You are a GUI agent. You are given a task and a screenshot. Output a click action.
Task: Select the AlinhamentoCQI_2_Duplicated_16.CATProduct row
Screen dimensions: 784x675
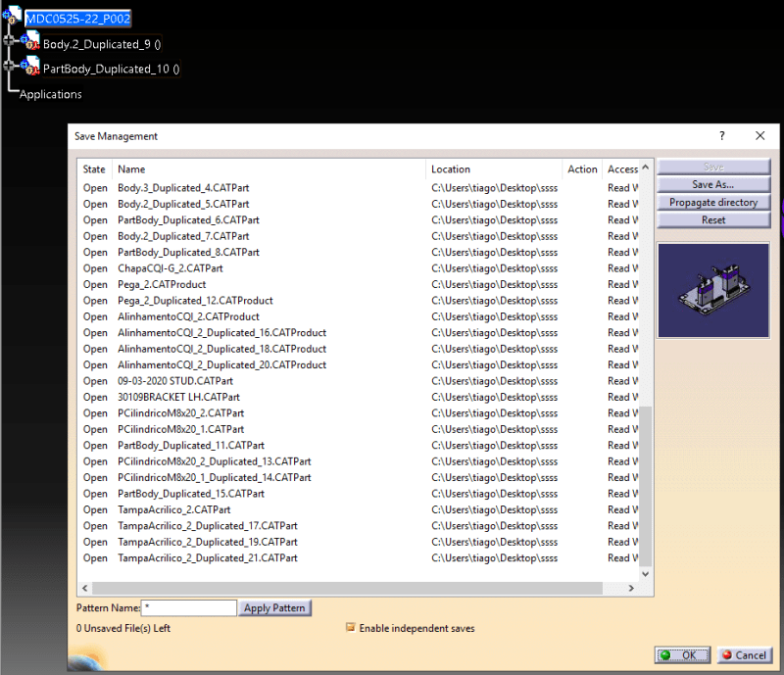pyautogui.click(x=359, y=332)
